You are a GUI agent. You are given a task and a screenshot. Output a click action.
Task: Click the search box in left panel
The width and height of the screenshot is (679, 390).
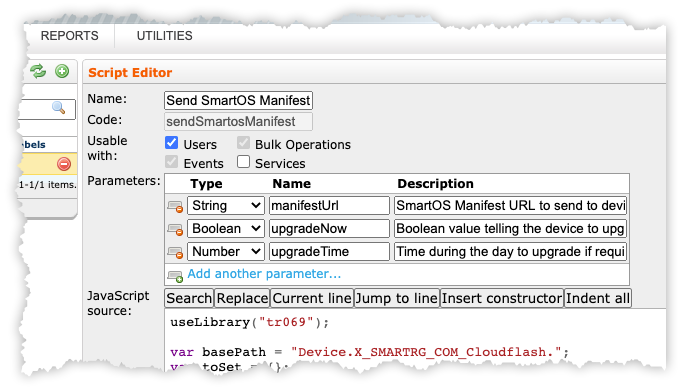(47, 109)
